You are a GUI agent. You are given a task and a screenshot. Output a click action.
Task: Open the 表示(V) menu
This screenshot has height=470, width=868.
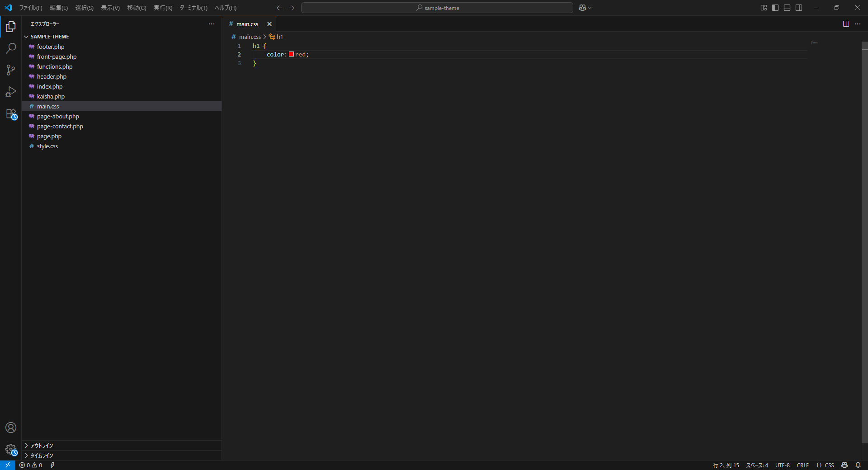(x=110, y=8)
